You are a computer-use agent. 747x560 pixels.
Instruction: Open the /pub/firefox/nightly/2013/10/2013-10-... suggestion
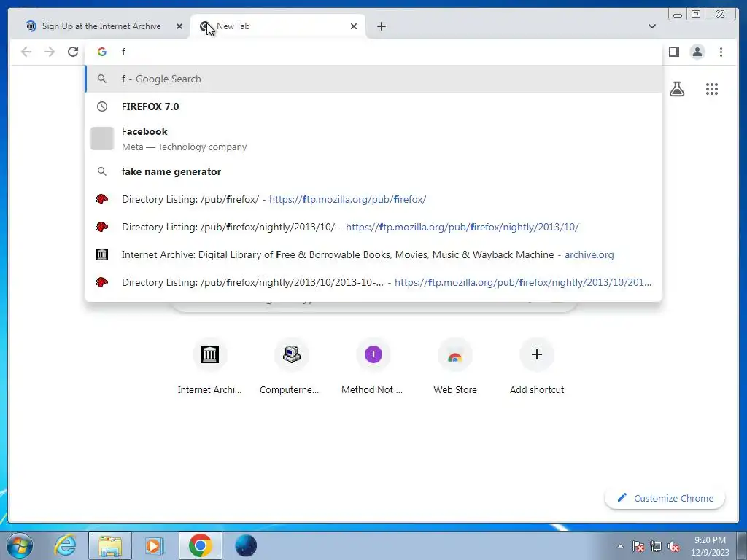373,282
